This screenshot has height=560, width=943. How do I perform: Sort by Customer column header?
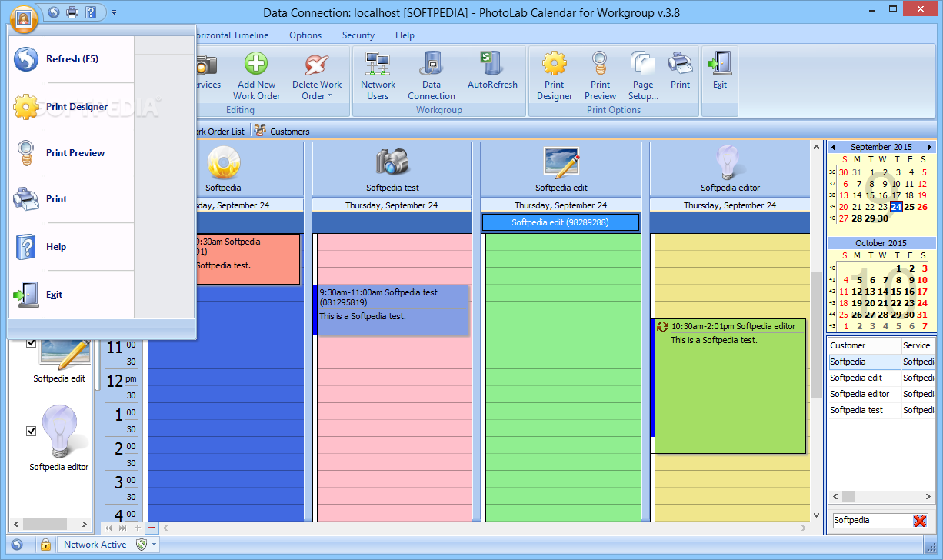click(x=865, y=345)
